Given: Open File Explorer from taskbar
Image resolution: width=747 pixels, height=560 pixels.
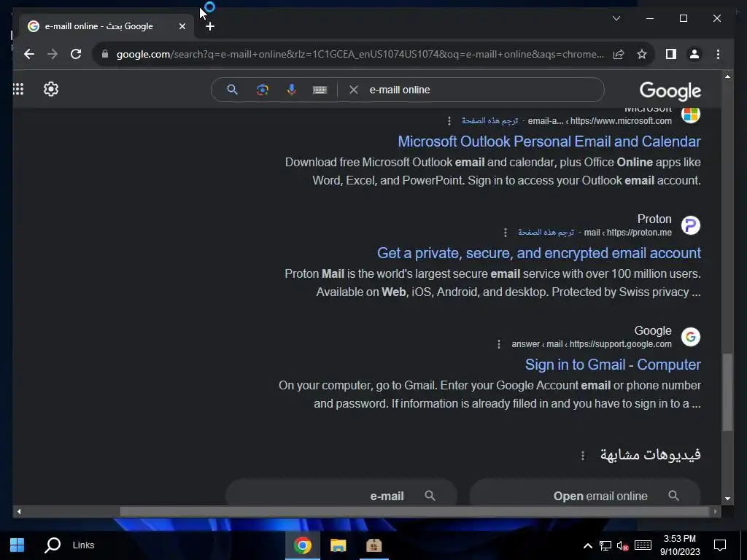Looking at the screenshot, I should (338, 545).
